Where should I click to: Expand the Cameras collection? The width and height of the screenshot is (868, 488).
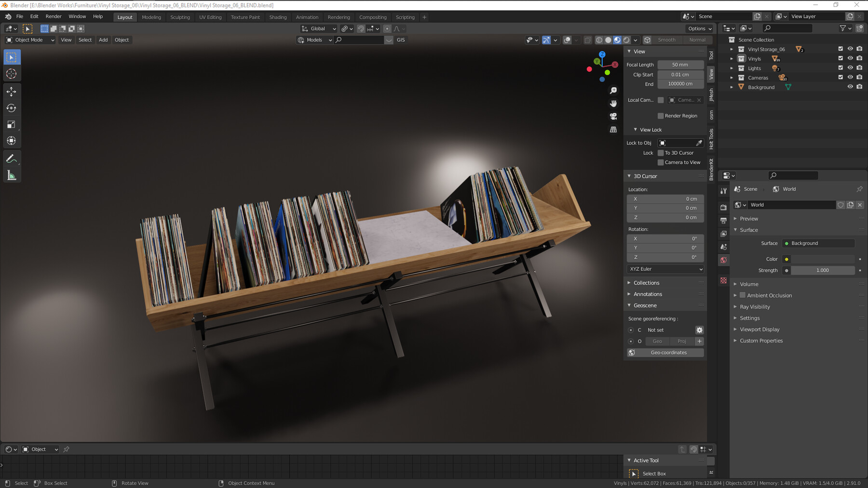pos(732,78)
